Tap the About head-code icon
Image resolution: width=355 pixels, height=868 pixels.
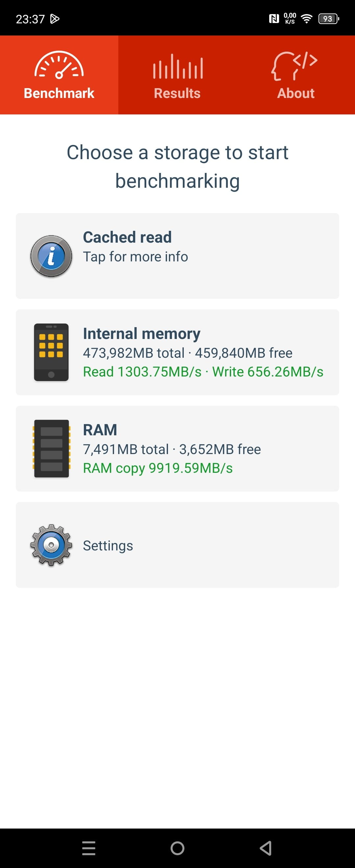point(295,66)
